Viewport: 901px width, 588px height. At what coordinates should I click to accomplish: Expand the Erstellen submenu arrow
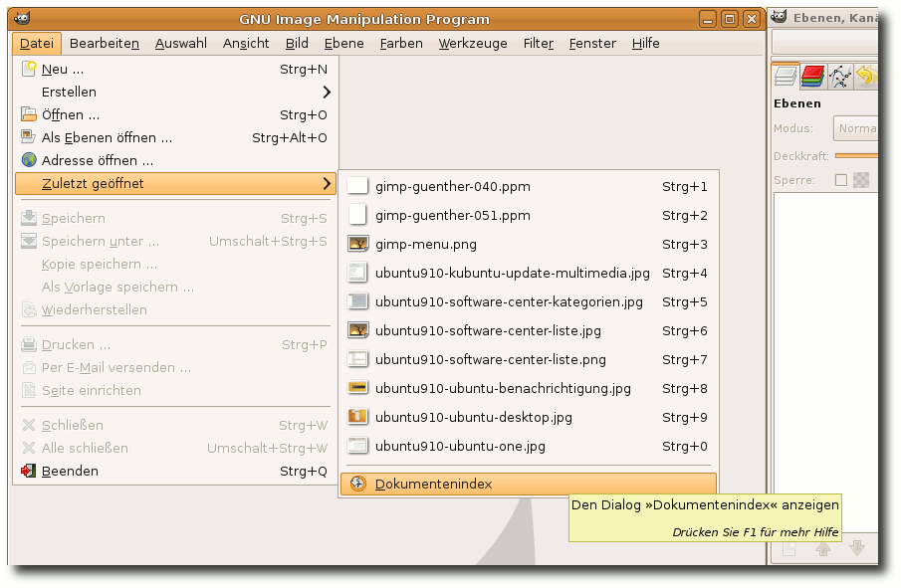pos(326,93)
